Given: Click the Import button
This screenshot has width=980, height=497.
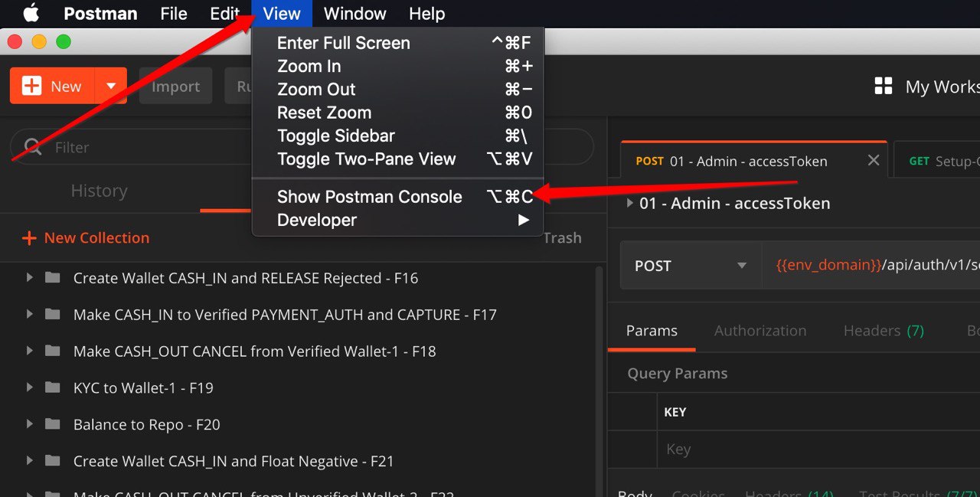Looking at the screenshot, I should pyautogui.click(x=175, y=87).
